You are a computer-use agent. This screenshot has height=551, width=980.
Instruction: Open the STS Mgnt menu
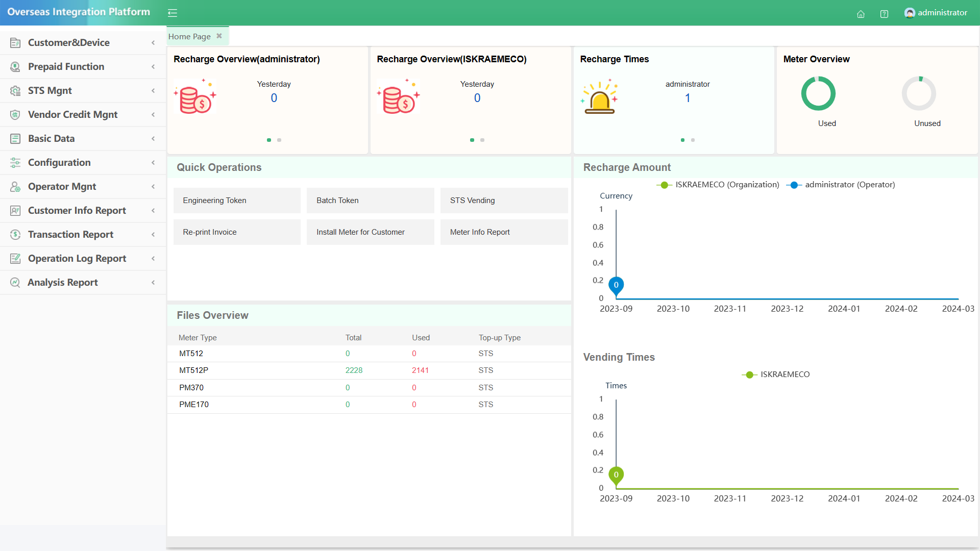point(83,91)
